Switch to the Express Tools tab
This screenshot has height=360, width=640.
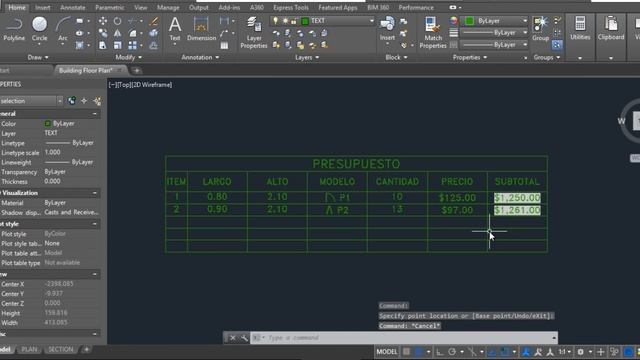click(x=291, y=7)
